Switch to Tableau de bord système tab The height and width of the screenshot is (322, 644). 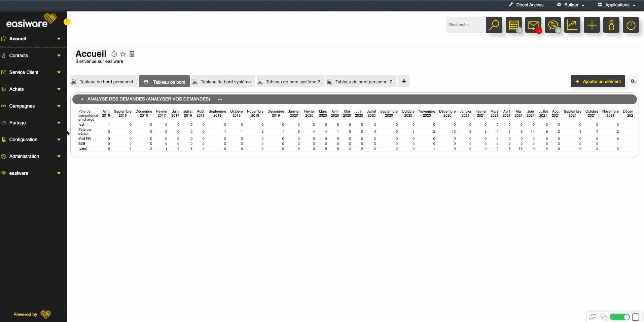click(x=223, y=82)
